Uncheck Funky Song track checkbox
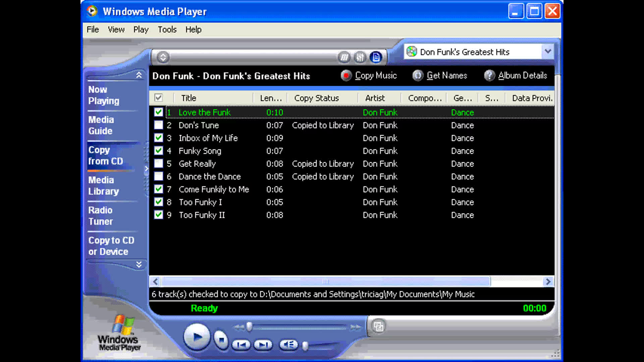 pyautogui.click(x=158, y=150)
